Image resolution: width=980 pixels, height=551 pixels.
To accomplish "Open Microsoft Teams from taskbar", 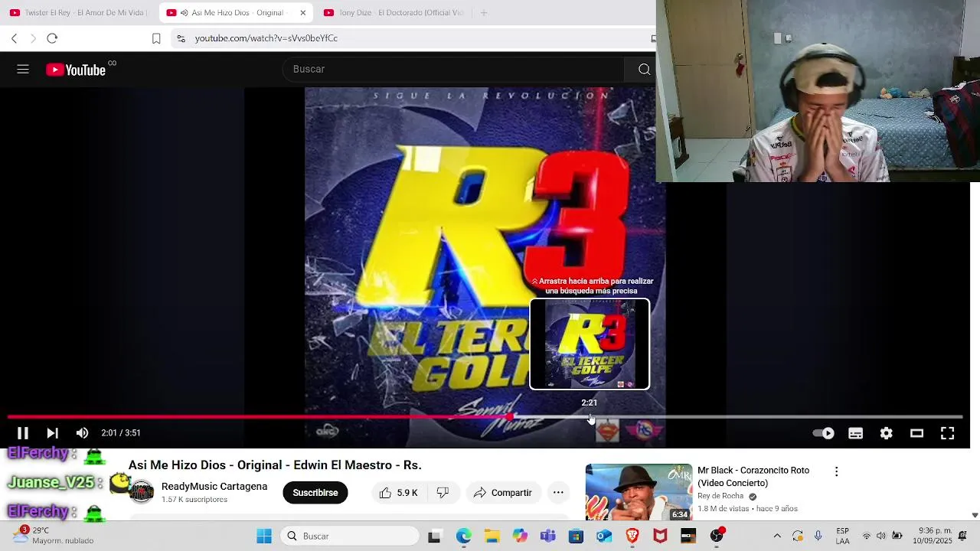I will coord(547,536).
